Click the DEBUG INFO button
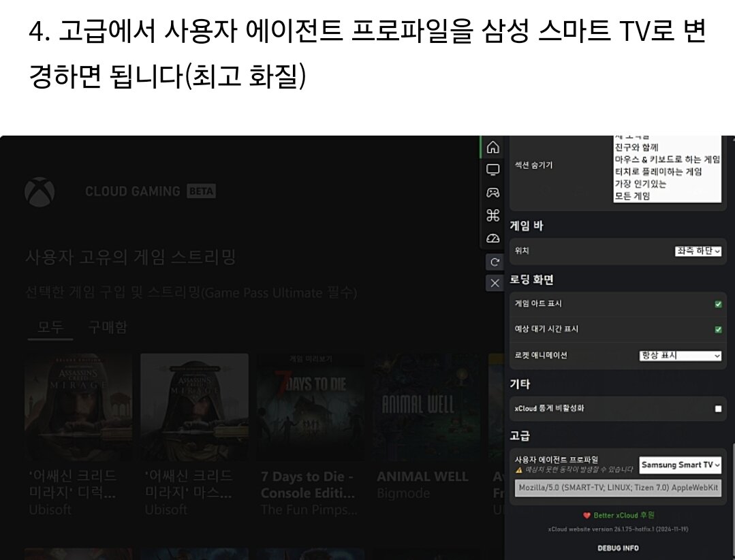The width and height of the screenshot is (735, 560). 618,548
